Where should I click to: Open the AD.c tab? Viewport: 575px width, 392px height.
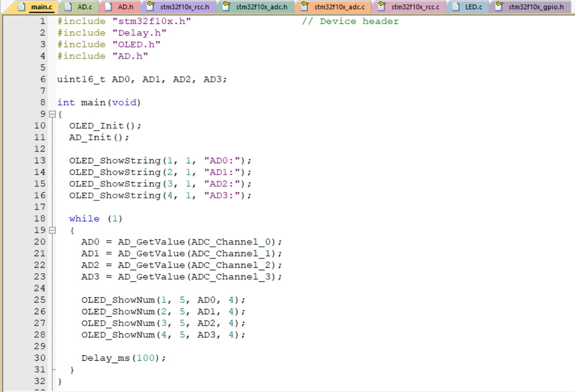pyautogui.click(x=79, y=7)
